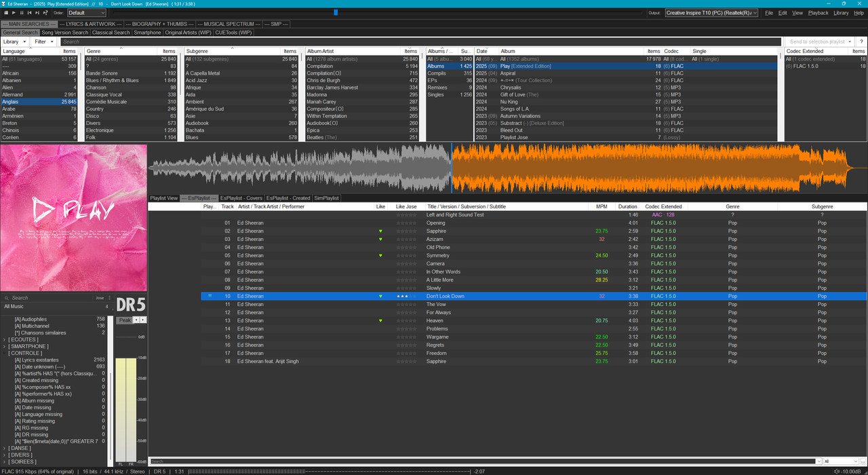Switch to EsPlaylist - Created tab
Screen dimensions: 868x475
coord(288,198)
